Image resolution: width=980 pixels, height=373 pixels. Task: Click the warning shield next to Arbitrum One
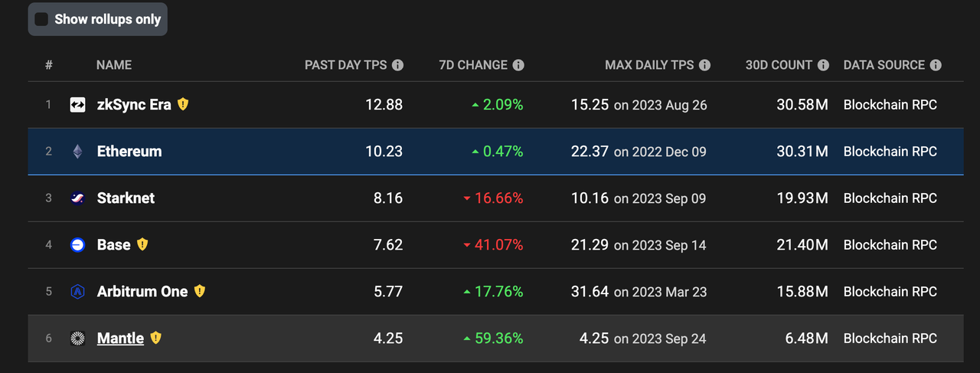pyautogui.click(x=200, y=291)
